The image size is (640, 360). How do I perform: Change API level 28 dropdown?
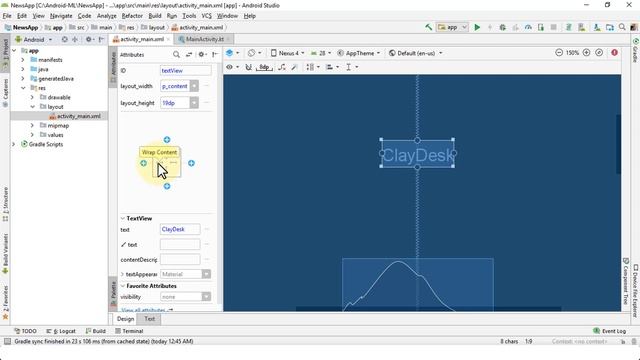pos(321,53)
